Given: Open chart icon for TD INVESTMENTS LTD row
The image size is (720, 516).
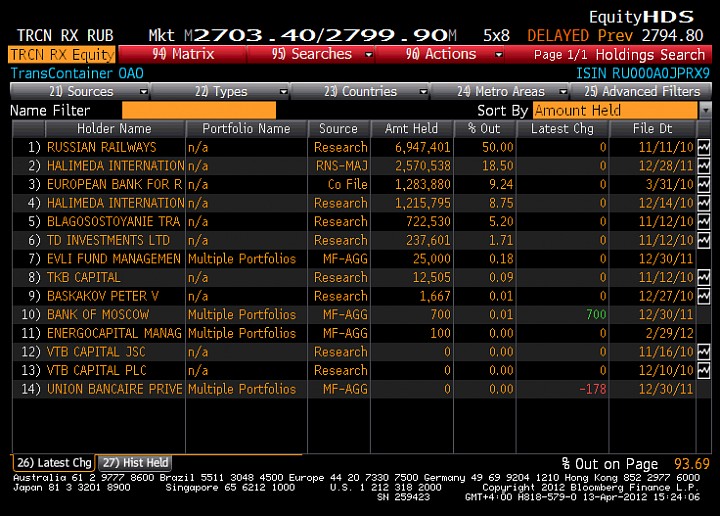Looking at the screenshot, I should pos(704,240).
